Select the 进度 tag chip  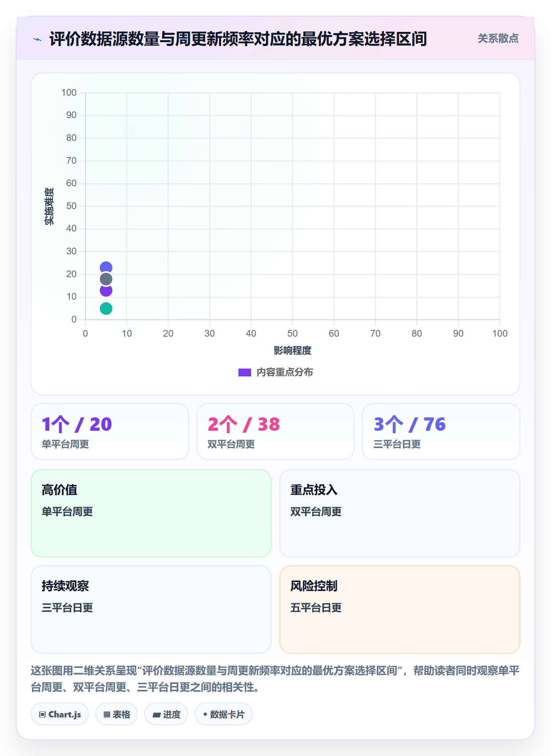click(x=166, y=714)
